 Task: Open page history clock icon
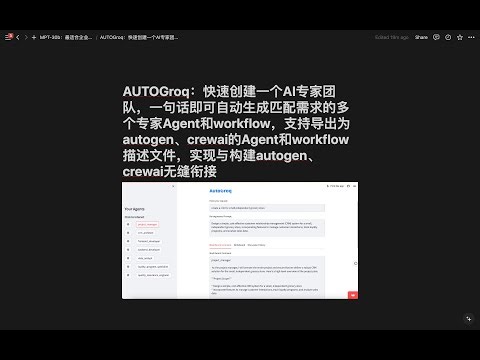[x=448, y=37]
